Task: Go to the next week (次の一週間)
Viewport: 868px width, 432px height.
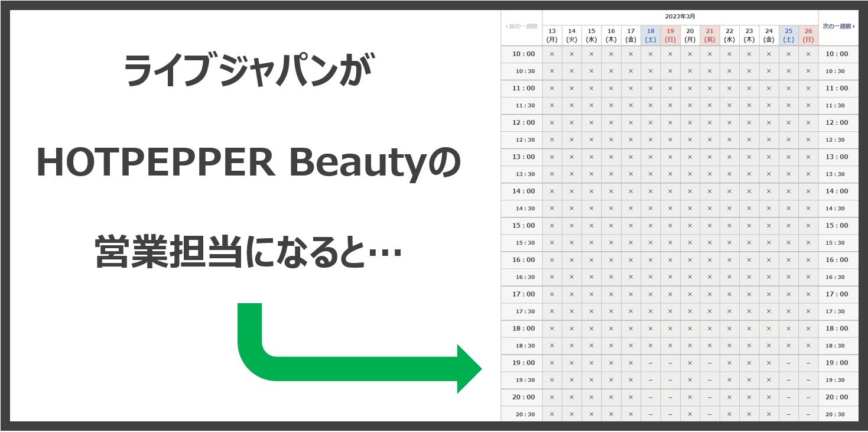Action: pos(838,27)
